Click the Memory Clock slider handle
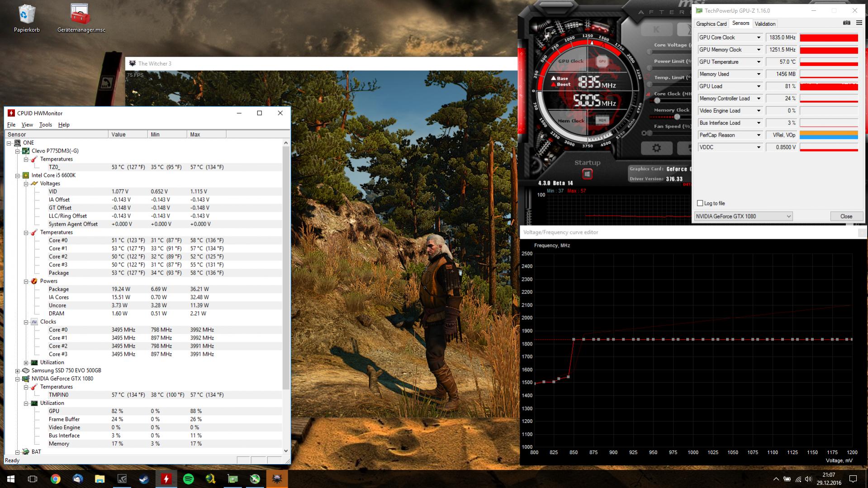Screen dimensions: 868x488 point(677,117)
